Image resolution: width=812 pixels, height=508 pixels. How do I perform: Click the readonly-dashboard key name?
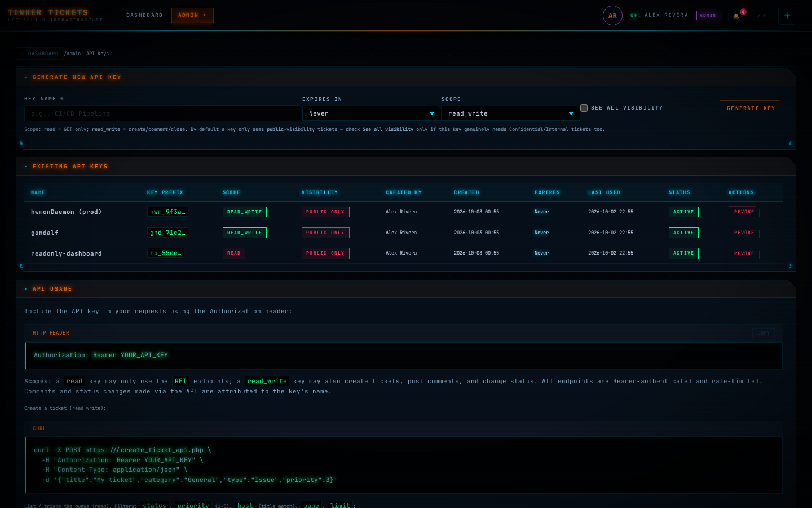click(x=67, y=253)
